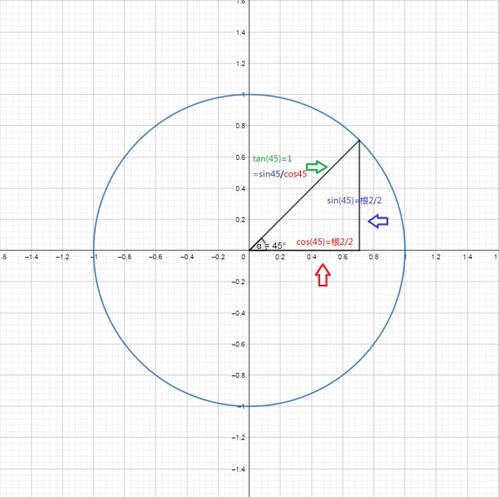499x497 pixels.
Task: Click the 0.8 label on vertical axis
Action: (241, 126)
